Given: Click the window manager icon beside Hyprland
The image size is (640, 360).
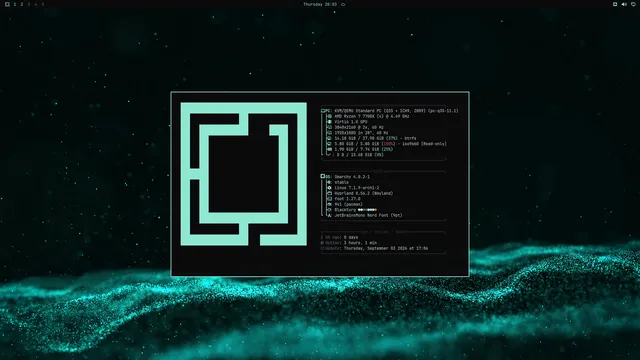Looking at the screenshot, I should pyautogui.click(x=329, y=193).
